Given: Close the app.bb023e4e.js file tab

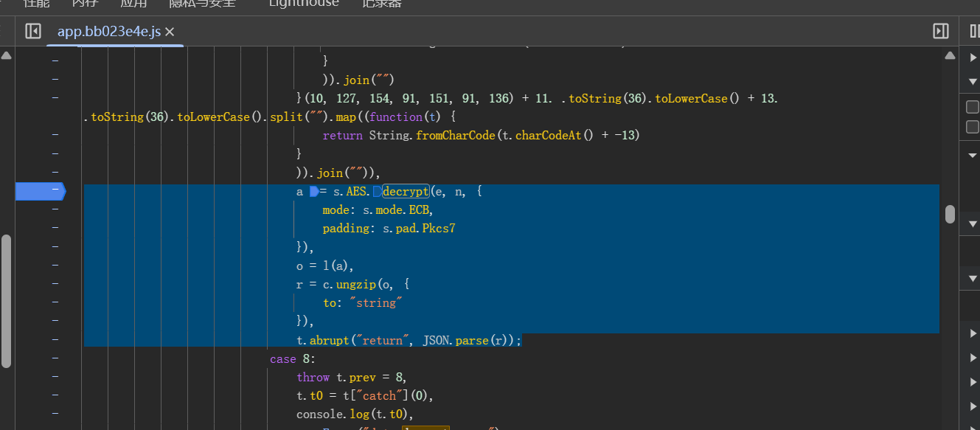Looking at the screenshot, I should click(170, 32).
